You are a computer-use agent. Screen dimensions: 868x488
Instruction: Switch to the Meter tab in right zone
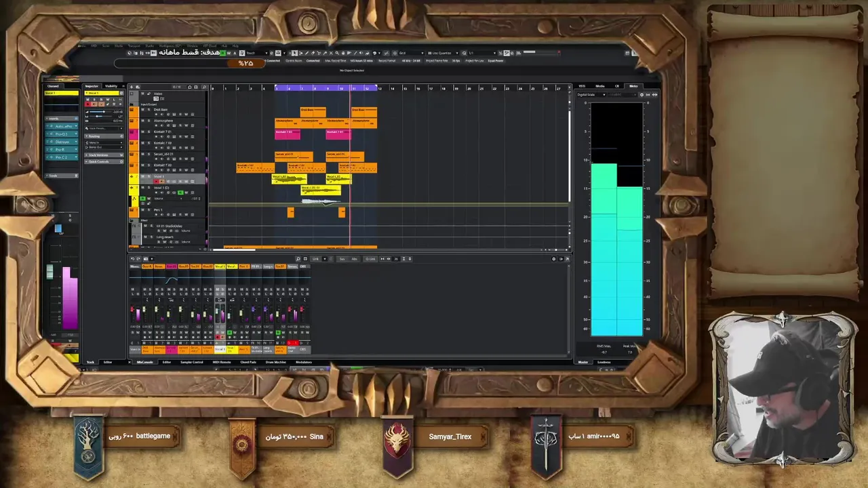(633, 86)
